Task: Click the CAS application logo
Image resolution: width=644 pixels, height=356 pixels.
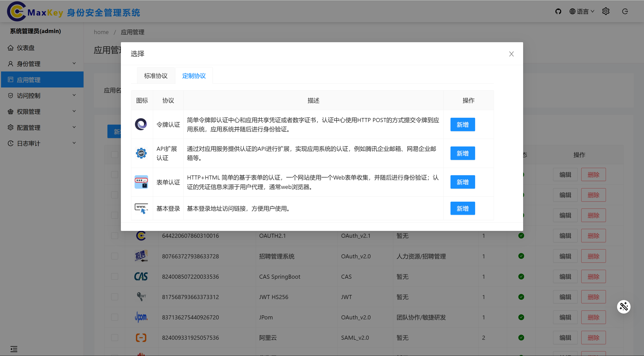Action: 141,276
